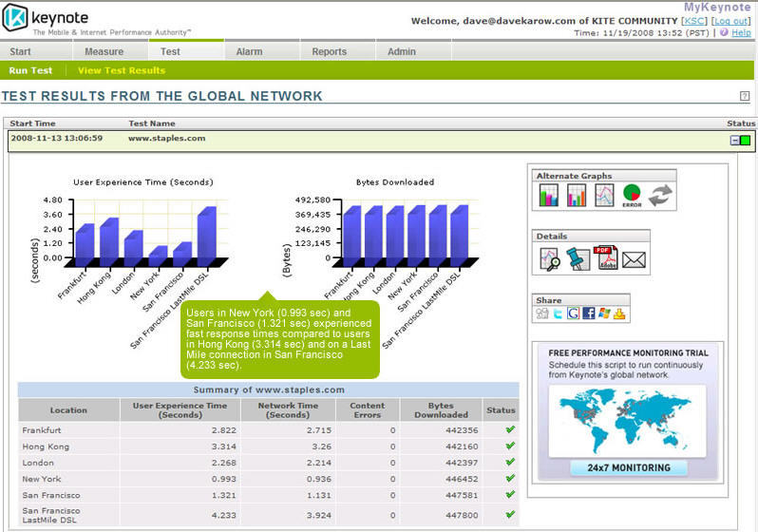Click the New York row location cell
Image resolution: width=758 pixels, height=532 pixels.
point(68,479)
